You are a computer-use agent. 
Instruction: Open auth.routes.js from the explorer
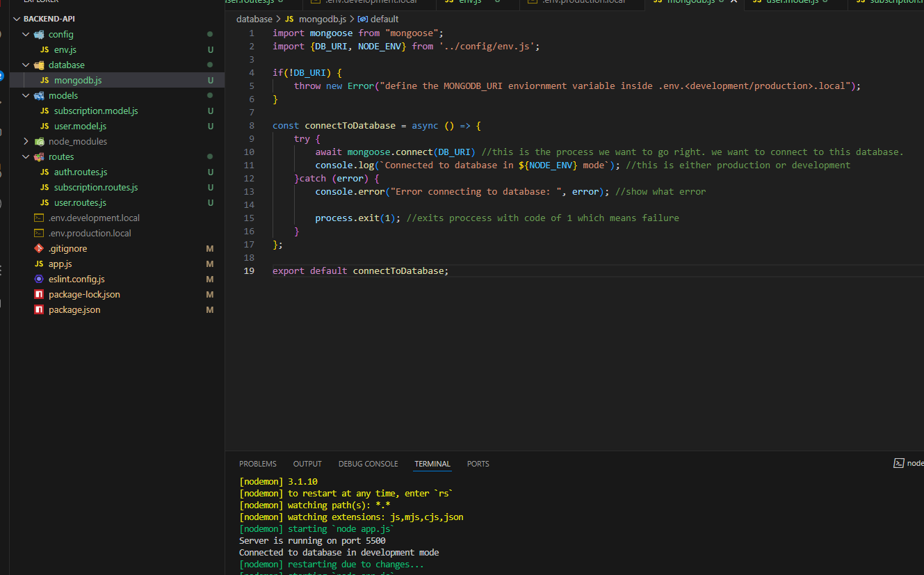click(81, 172)
